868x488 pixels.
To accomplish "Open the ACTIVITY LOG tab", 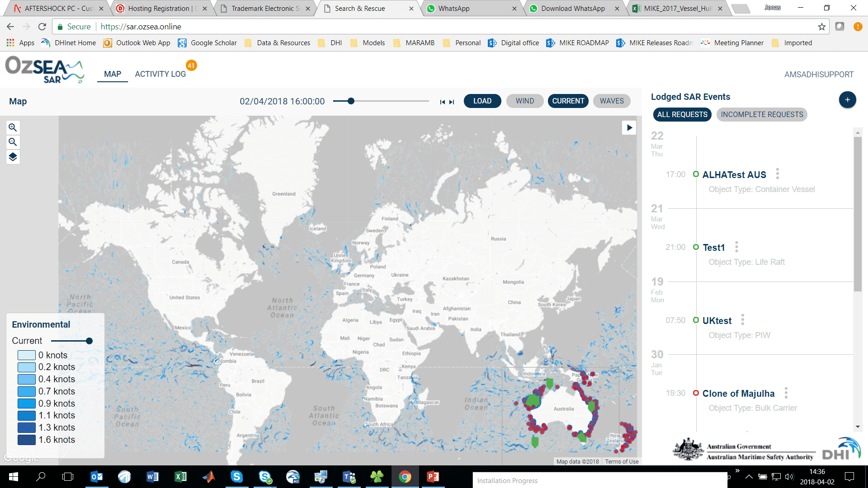I will click(160, 74).
